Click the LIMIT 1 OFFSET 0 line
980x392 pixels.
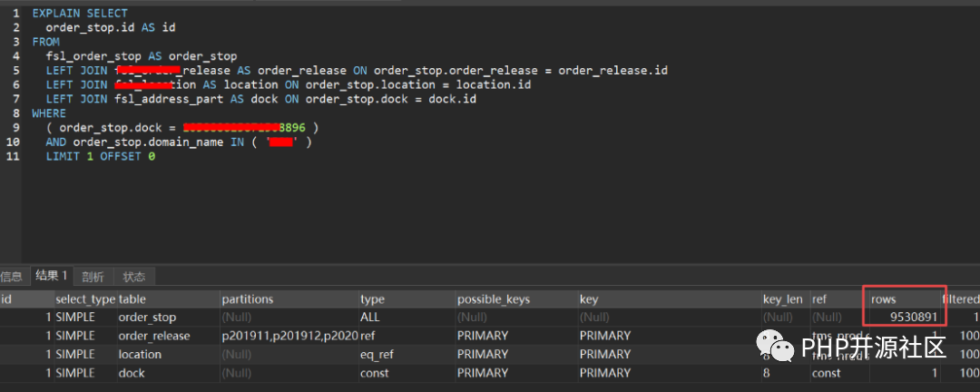pos(101,157)
